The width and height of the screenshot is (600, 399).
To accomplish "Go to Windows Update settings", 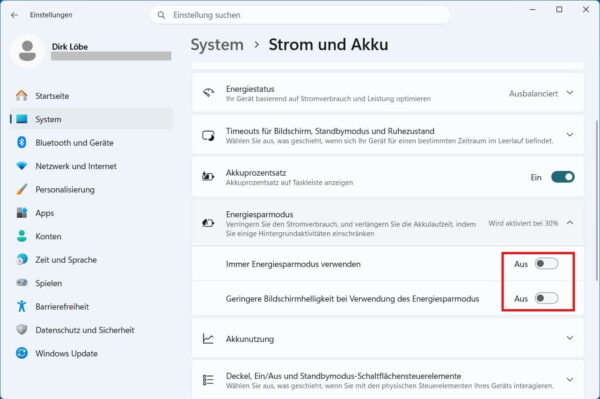I will (91, 353).
